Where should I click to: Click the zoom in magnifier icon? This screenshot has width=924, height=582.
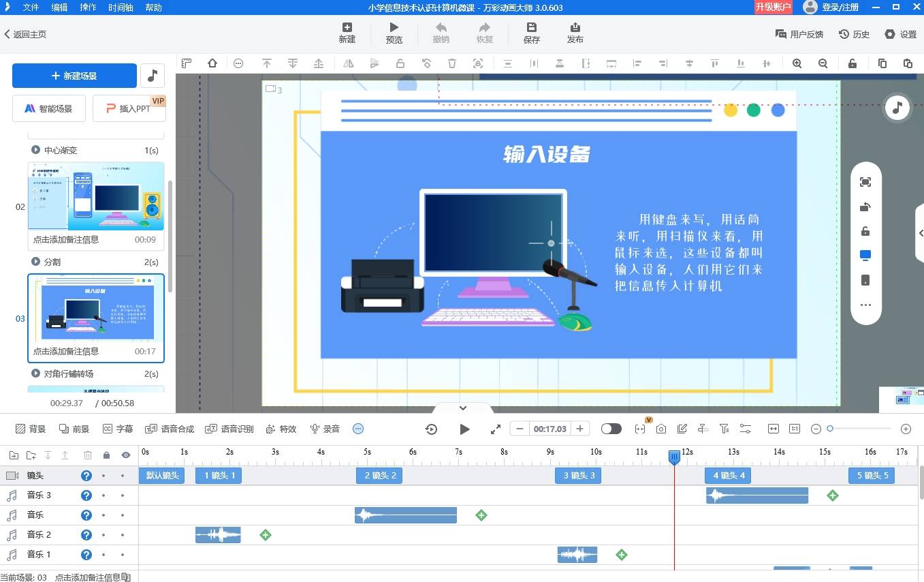tap(797, 63)
